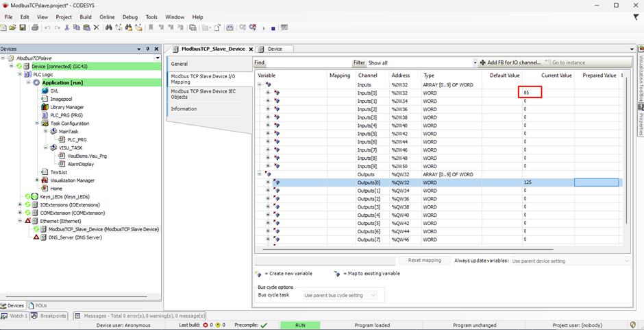Collapse the Task Configuration node
This screenshot has height=330, width=644.
37,123
